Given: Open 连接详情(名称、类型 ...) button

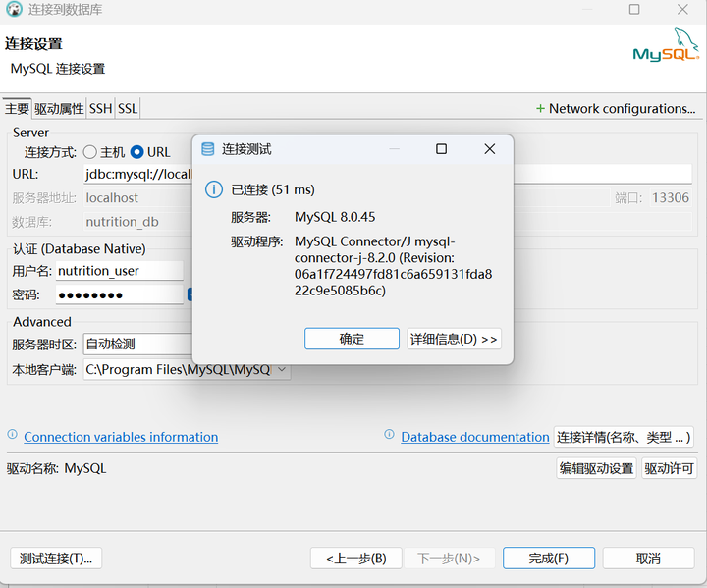Looking at the screenshot, I should click(624, 438).
